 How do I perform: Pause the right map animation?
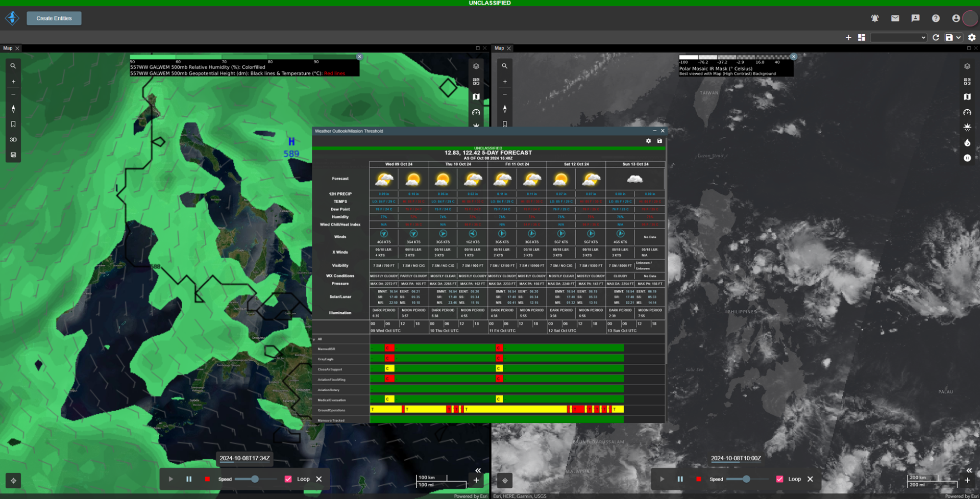(680, 479)
